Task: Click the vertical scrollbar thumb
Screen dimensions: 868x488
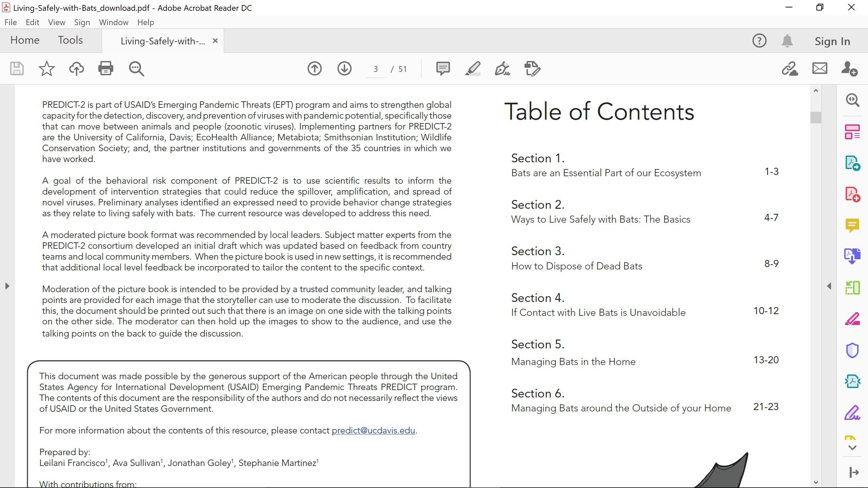Action: click(x=816, y=118)
